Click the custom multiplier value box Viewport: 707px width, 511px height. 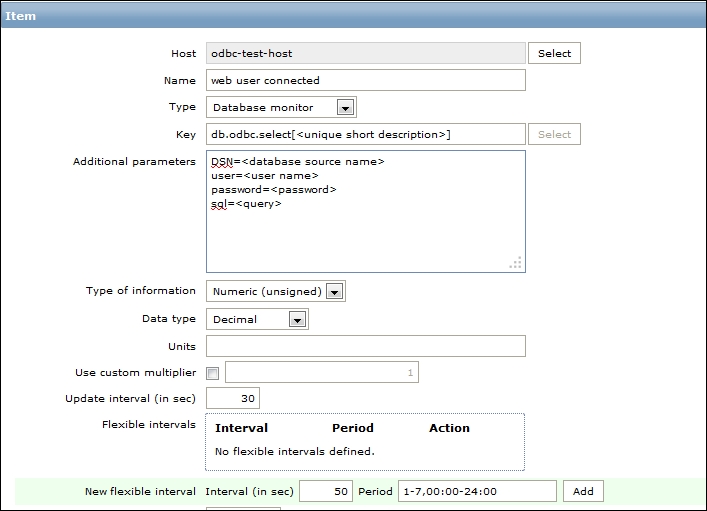[x=321, y=373]
